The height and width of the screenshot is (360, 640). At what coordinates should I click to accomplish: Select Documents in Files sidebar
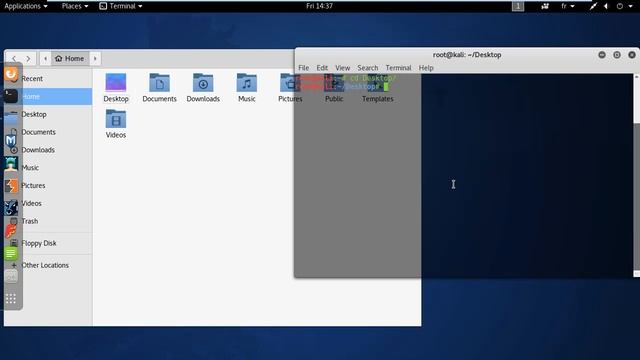click(x=48, y=132)
